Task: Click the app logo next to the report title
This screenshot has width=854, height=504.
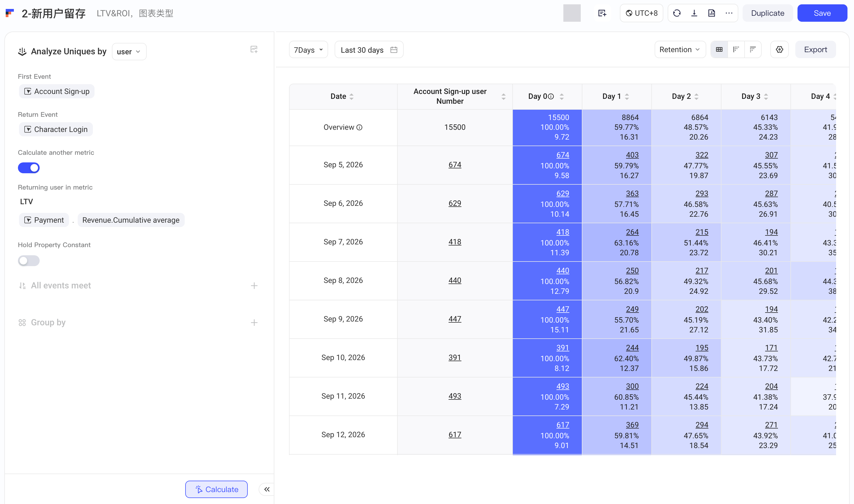Action: coord(10,13)
